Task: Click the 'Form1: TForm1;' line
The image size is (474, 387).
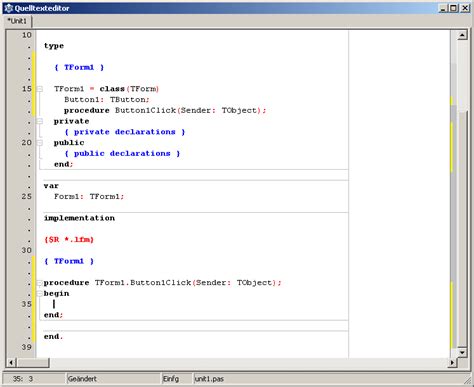Action: pyautogui.click(x=89, y=197)
